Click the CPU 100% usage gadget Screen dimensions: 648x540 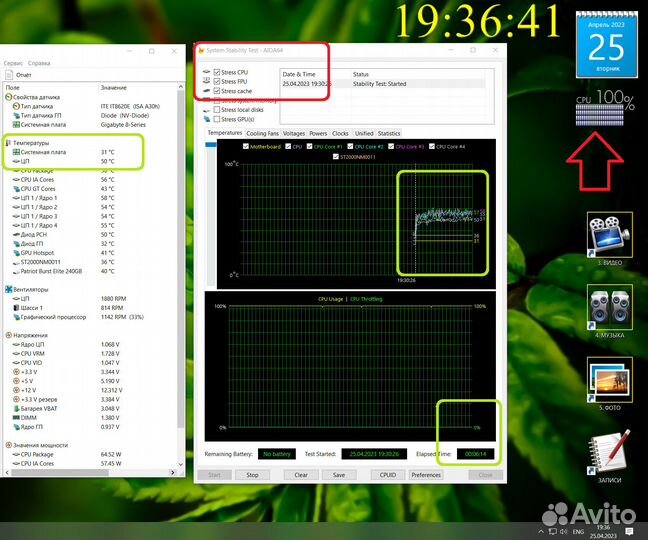(x=605, y=107)
